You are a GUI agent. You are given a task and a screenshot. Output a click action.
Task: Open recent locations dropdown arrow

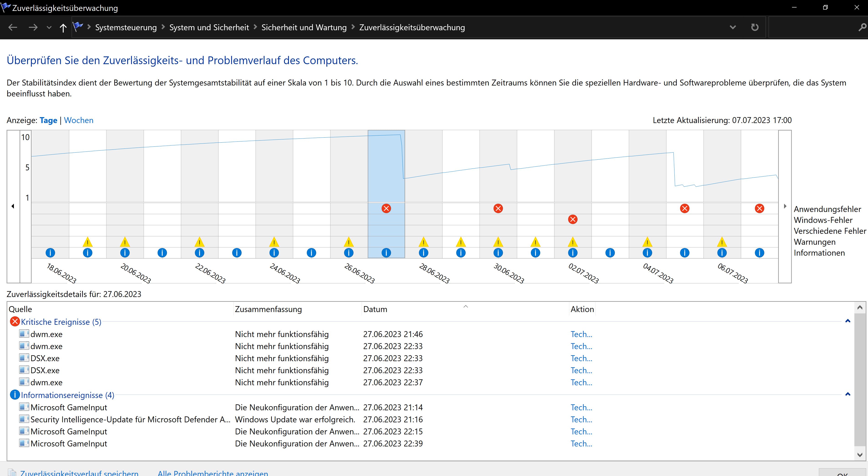(x=49, y=28)
